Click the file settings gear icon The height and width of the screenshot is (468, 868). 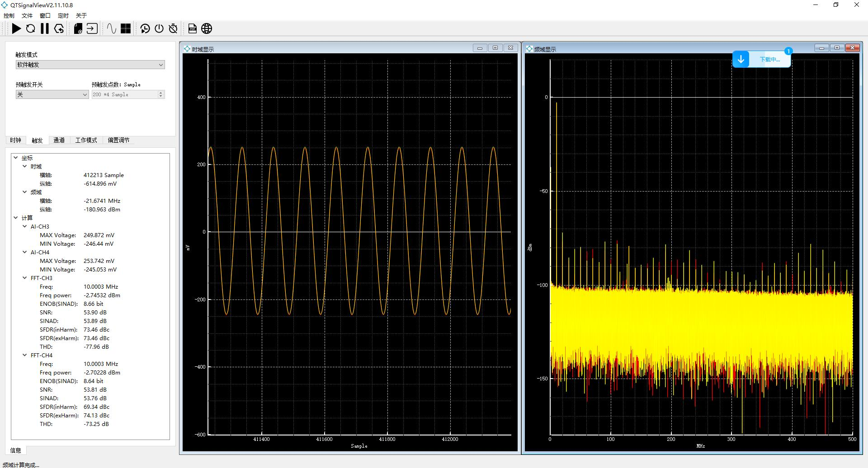tap(78, 28)
